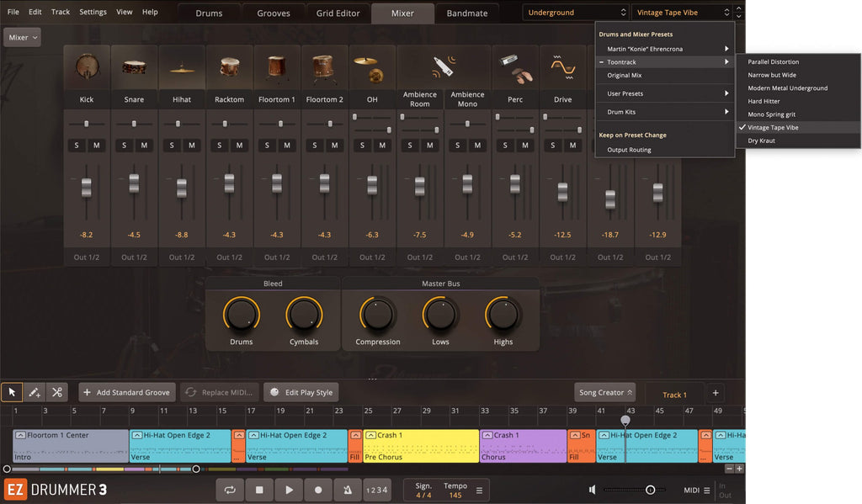862x504 pixels.
Task: Mute output via the speaker icon
Action: click(592, 489)
